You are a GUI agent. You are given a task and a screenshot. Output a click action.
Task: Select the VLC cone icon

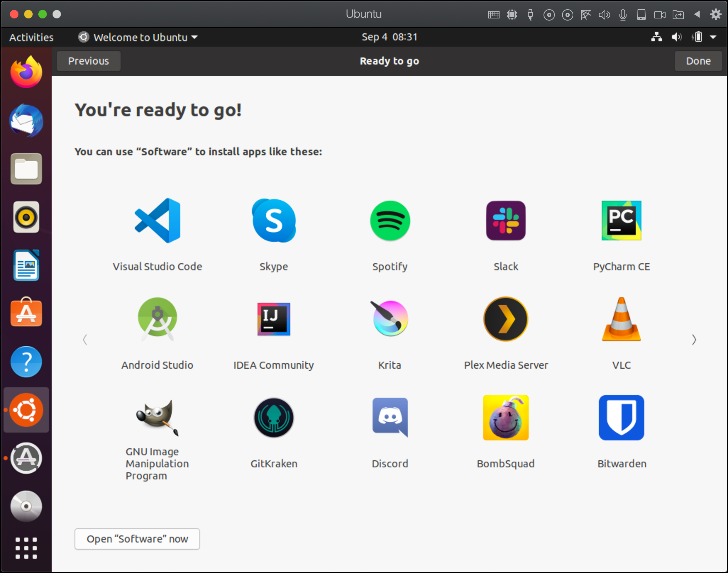point(621,319)
